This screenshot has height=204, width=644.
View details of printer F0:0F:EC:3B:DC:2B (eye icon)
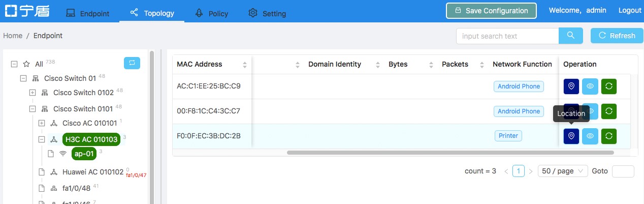(590, 136)
